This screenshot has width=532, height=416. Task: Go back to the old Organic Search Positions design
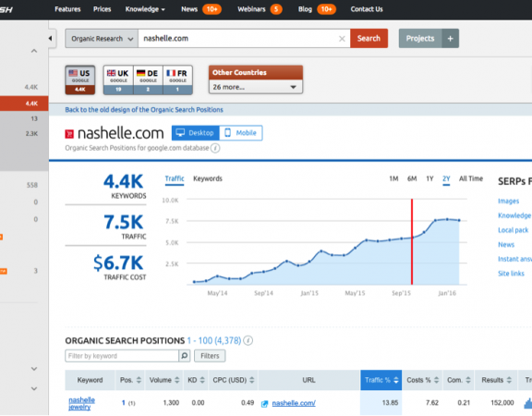click(x=144, y=110)
